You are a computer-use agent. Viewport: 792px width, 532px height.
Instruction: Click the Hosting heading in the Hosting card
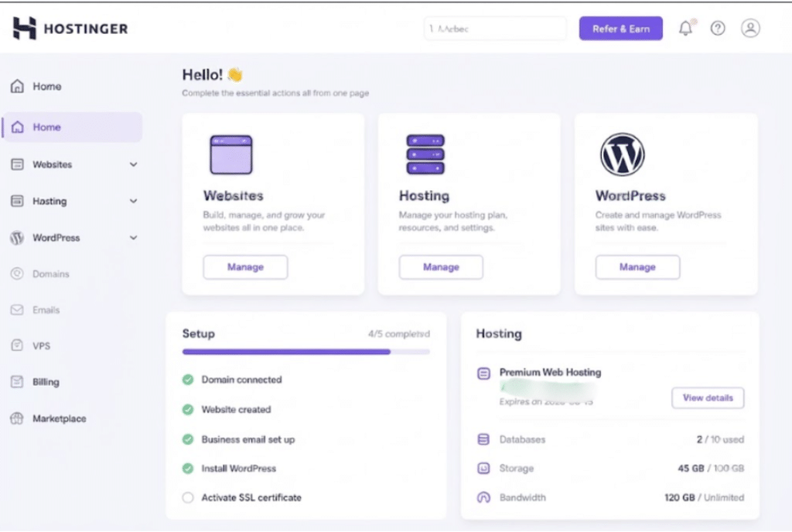pyautogui.click(x=424, y=196)
